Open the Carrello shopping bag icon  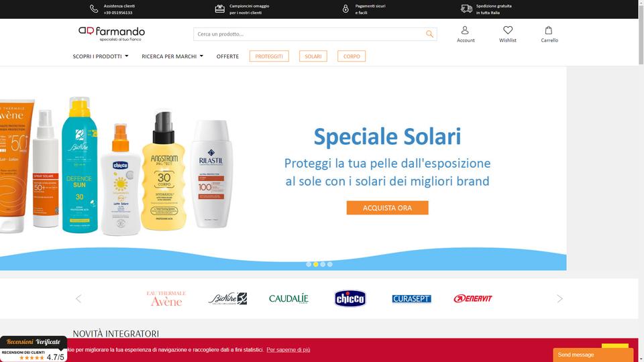(x=548, y=30)
